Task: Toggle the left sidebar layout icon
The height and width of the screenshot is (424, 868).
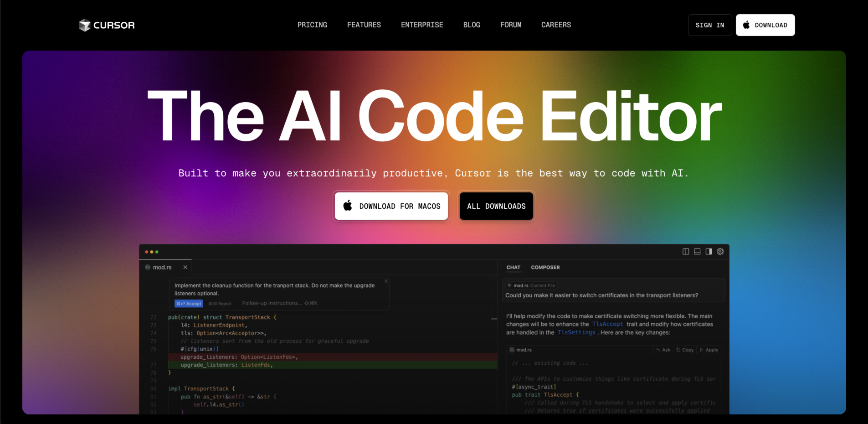Action: [x=685, y=252]
